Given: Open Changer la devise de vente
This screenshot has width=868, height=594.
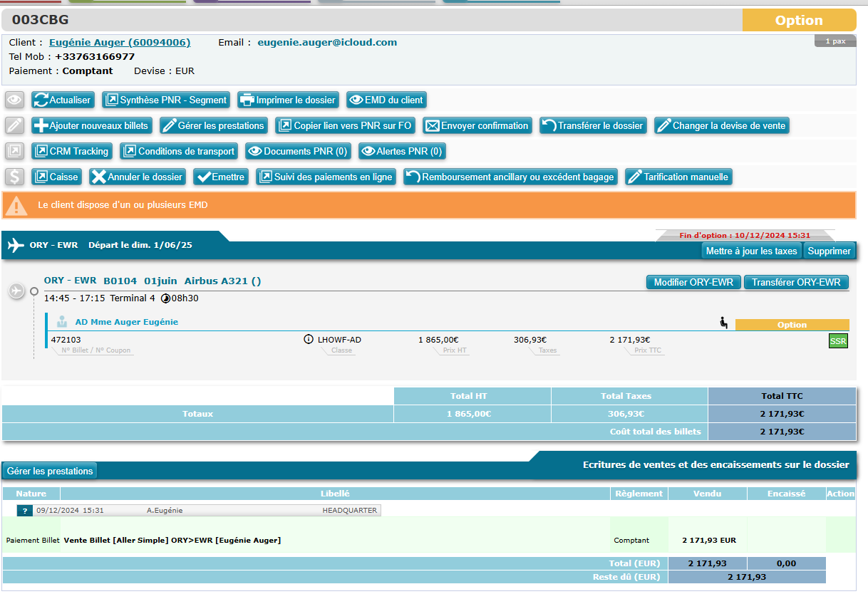Looking at the screenshot, I should click(x=721, y=126).
